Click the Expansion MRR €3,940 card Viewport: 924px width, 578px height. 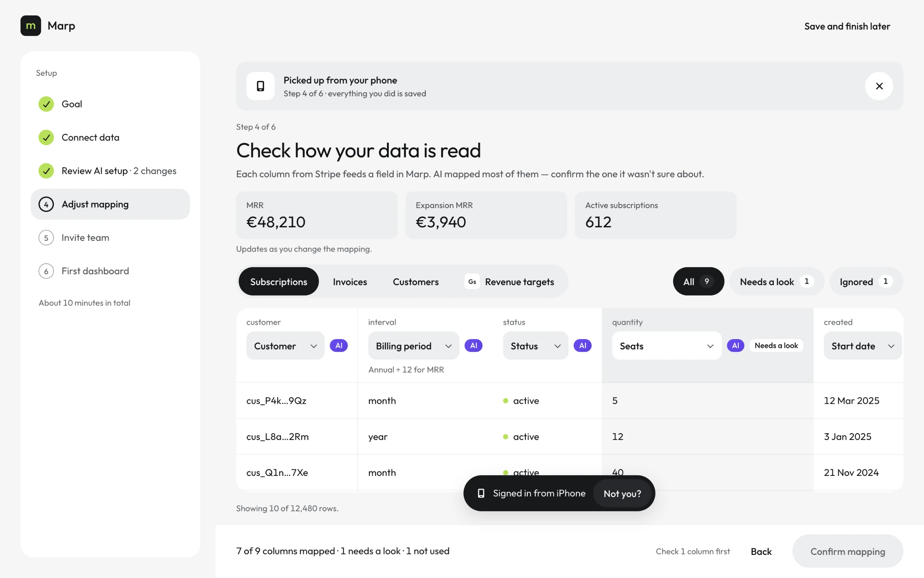click(x=486, y=215)
